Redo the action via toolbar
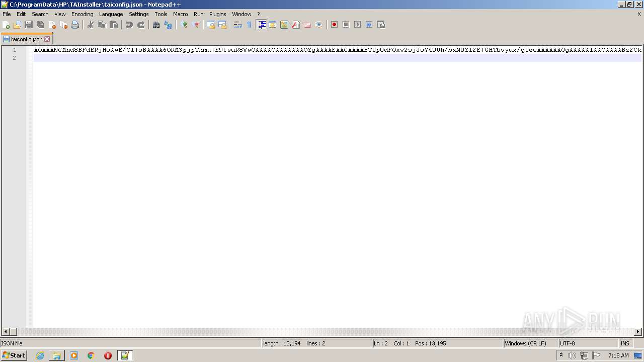This screenshot has height=362, width=644. [141, 25]
